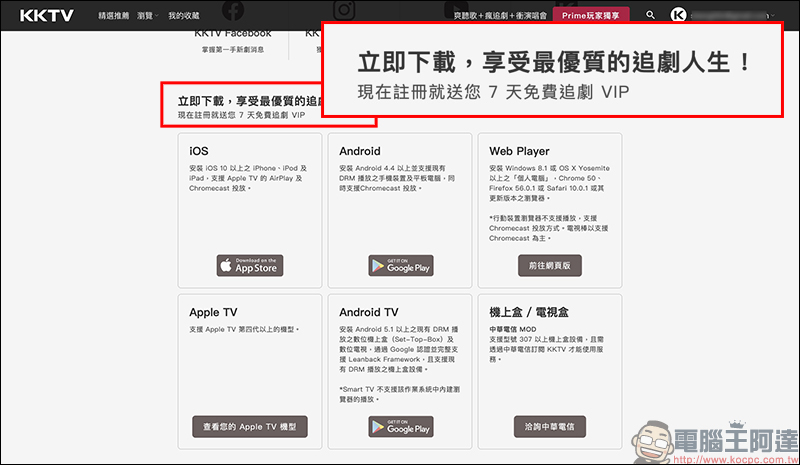Image resolution: width=800 pixels, height=465 pixels.
Task: Click Google Play badge in Android card
Action: [x=401, y=265]
